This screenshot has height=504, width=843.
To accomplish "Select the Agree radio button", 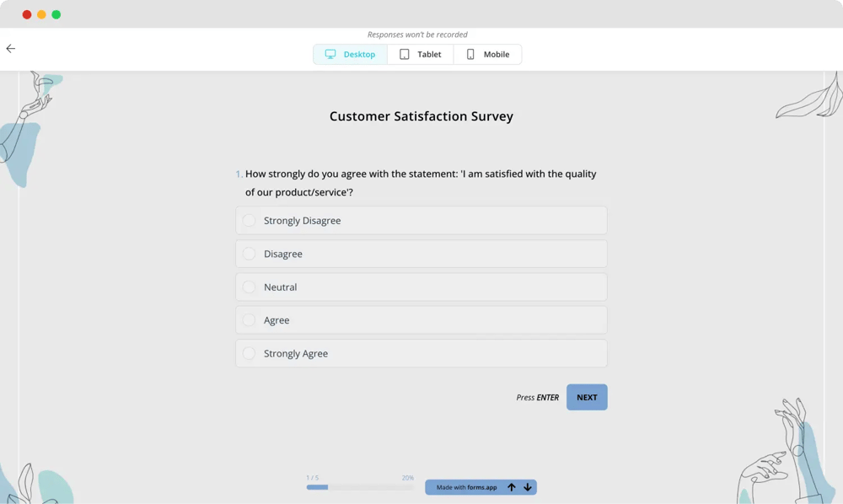I will pyautogui.click(x=249, y=320).
